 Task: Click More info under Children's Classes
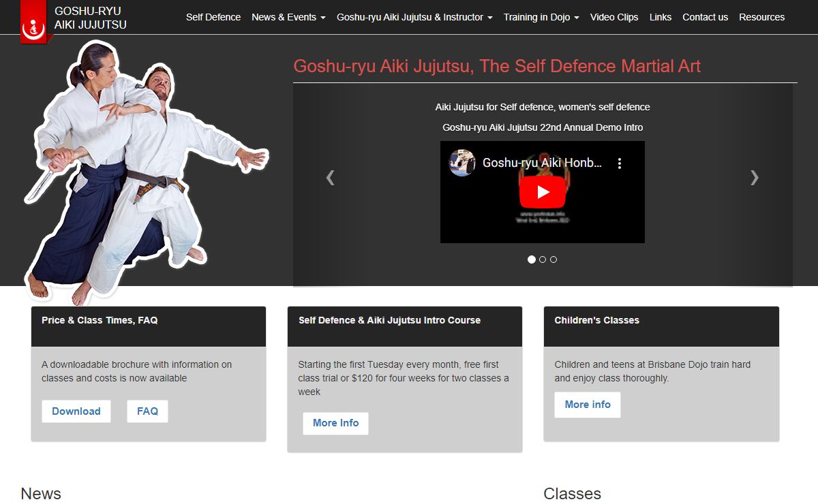(588, 405)
